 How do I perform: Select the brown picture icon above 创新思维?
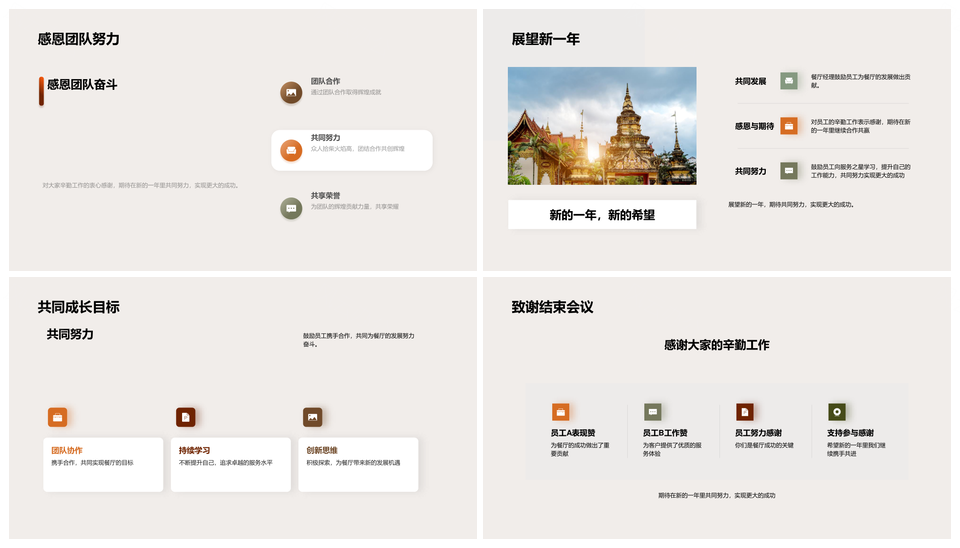(313, 417)
